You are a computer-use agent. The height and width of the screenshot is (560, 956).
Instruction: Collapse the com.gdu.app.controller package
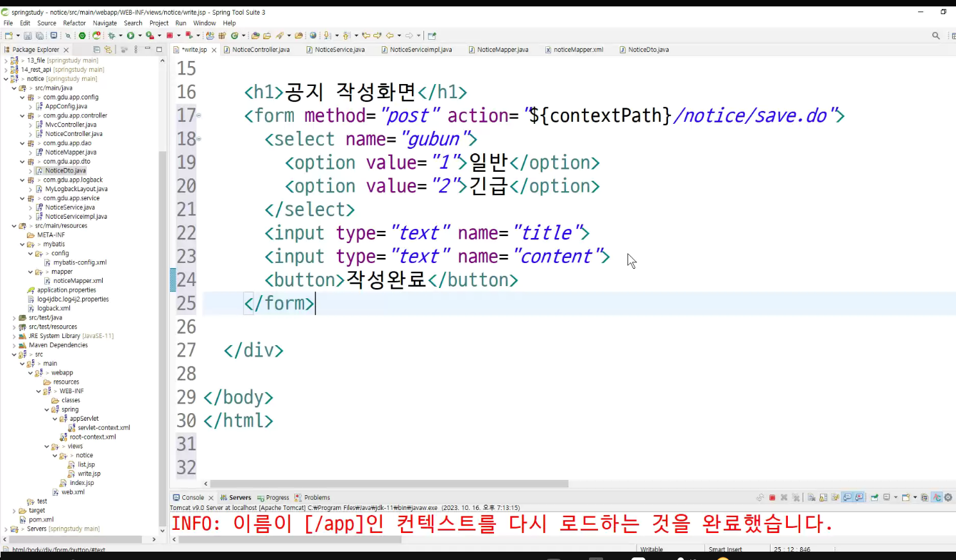pyautogui.click(x=22, y=115)
